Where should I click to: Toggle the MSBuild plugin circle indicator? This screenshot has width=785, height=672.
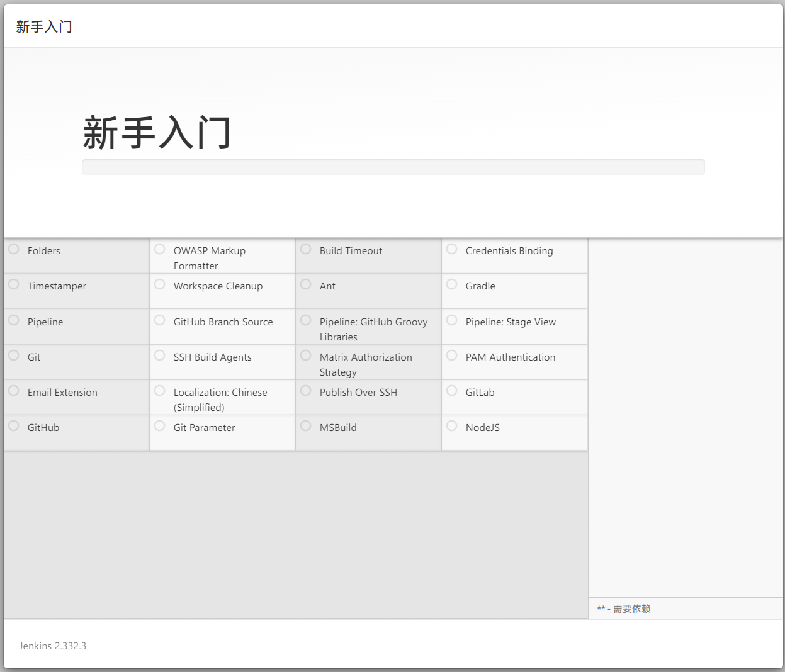(x=306, y=426)
